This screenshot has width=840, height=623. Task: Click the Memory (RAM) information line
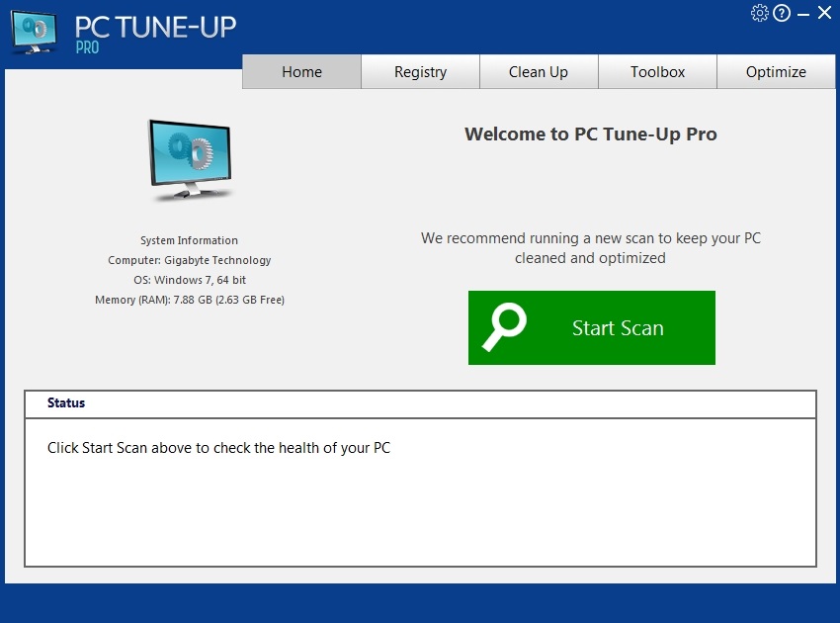point(189,300)
